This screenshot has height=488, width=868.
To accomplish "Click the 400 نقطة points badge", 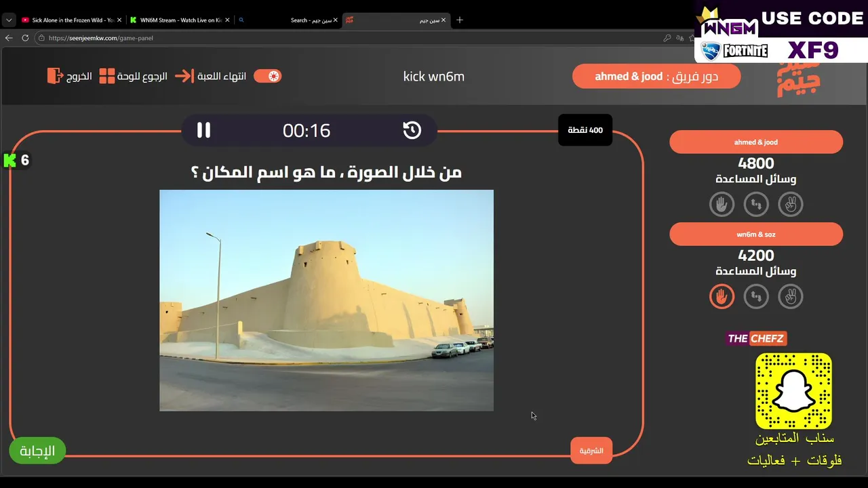I will click(585, 130).
